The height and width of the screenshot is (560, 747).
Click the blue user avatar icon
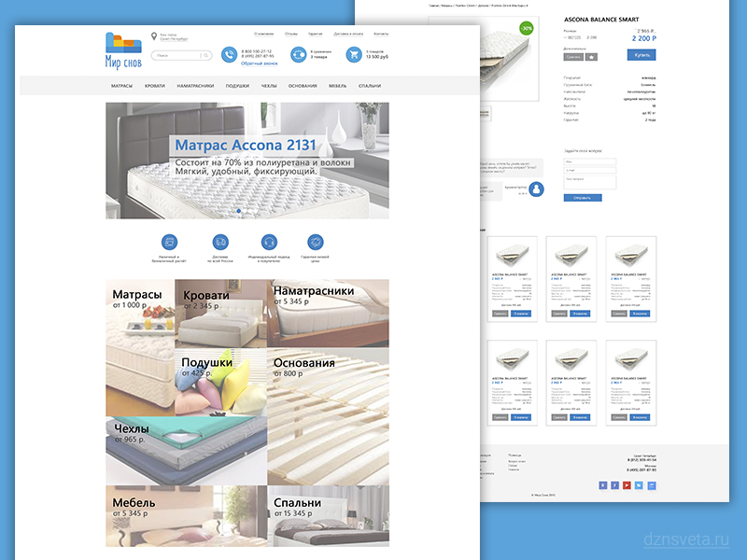pos(536,189)
